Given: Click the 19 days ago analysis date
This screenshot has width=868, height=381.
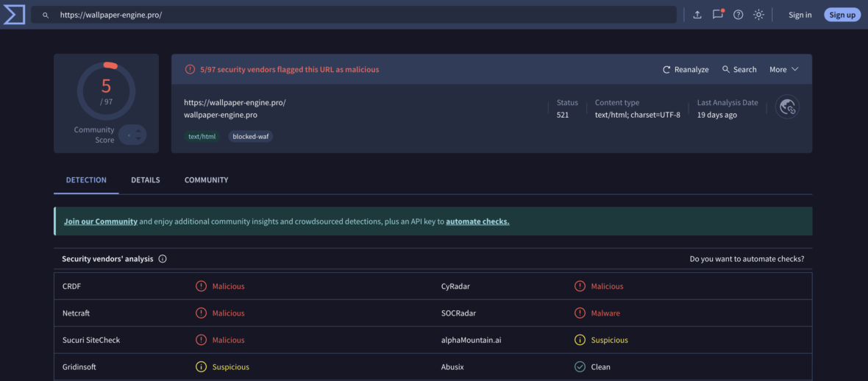Looking at the screenshot, I should (717, 115).
